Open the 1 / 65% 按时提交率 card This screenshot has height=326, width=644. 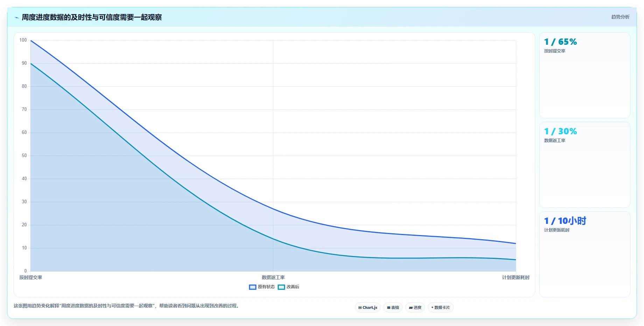click(584, 75)
